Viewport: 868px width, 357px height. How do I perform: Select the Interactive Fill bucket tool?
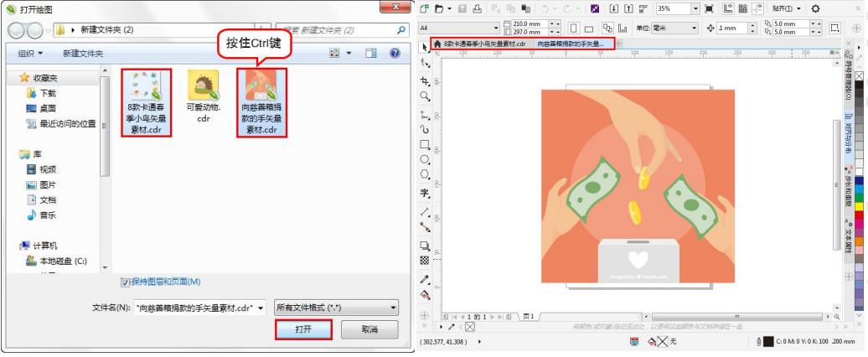425,294
